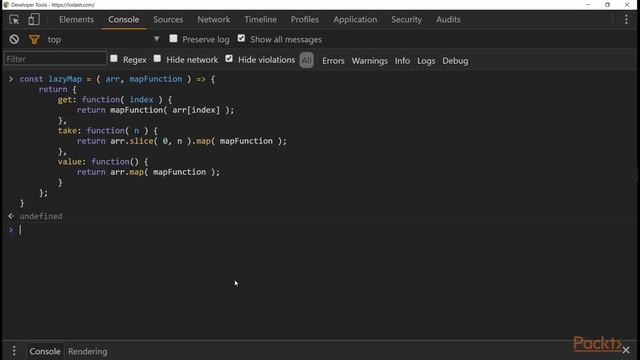Open the Application tab

[355, 19]
